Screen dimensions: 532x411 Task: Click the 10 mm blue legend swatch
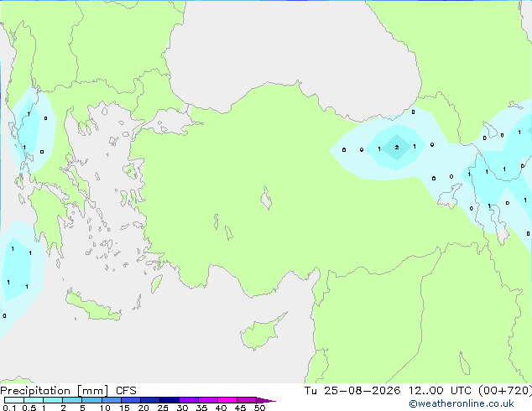(x=112, y=400)
